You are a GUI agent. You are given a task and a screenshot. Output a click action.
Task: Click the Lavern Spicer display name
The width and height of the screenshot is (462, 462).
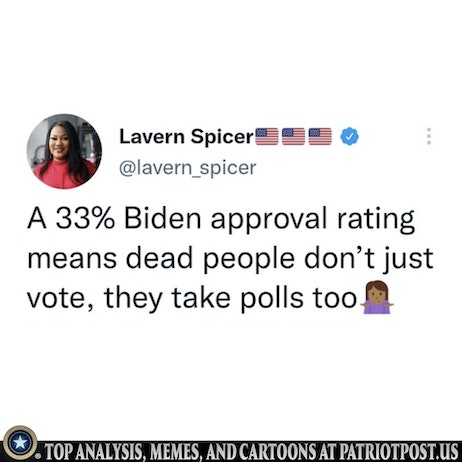click(187, 137)
